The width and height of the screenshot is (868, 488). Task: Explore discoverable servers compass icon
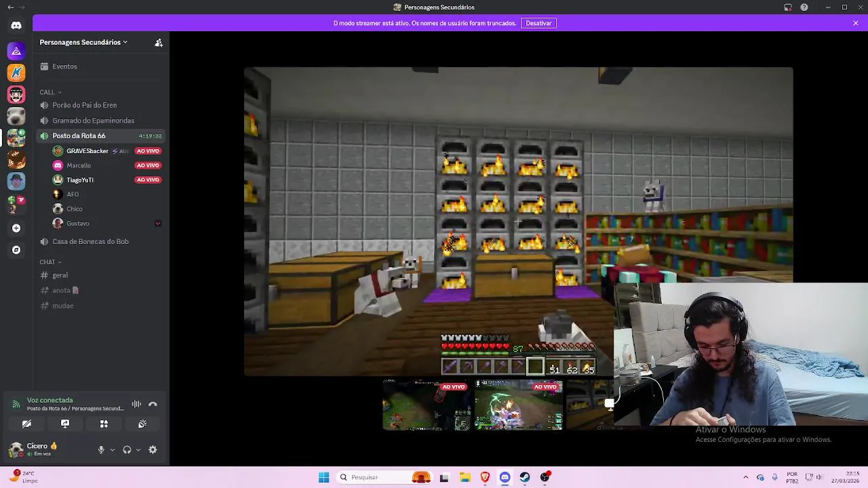(16, 250)
